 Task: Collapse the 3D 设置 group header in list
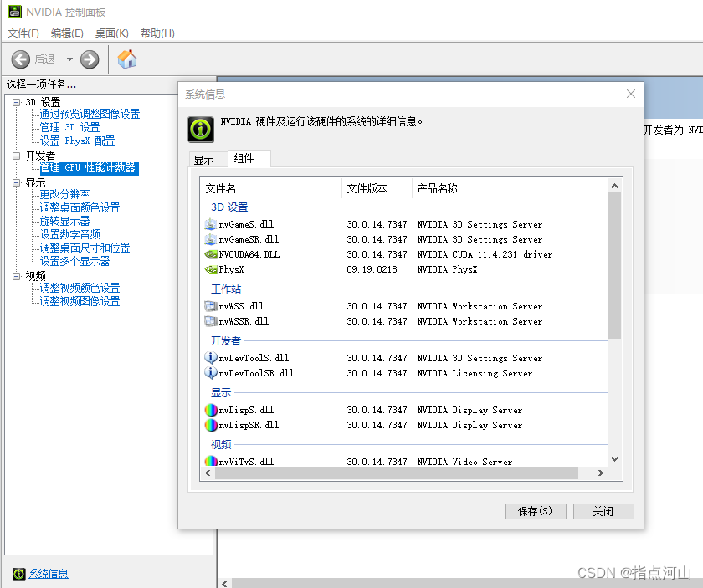pyautogui.click(x=229, y=207)
